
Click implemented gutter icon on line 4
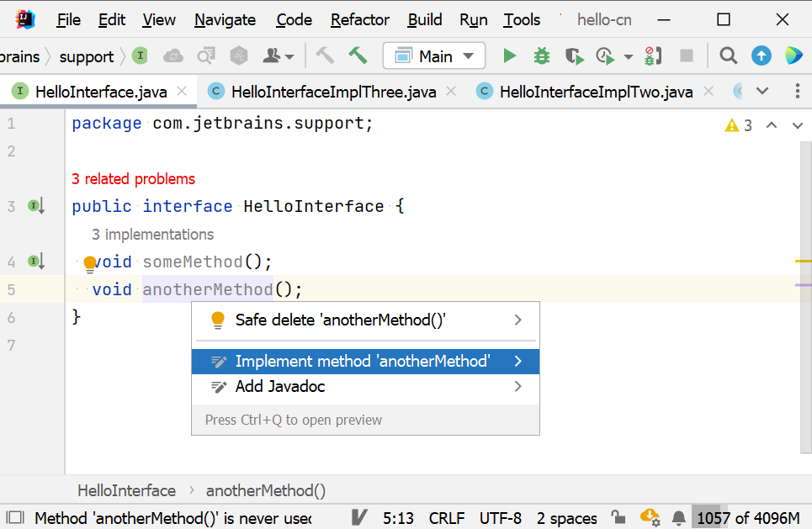tap(36, 262)
